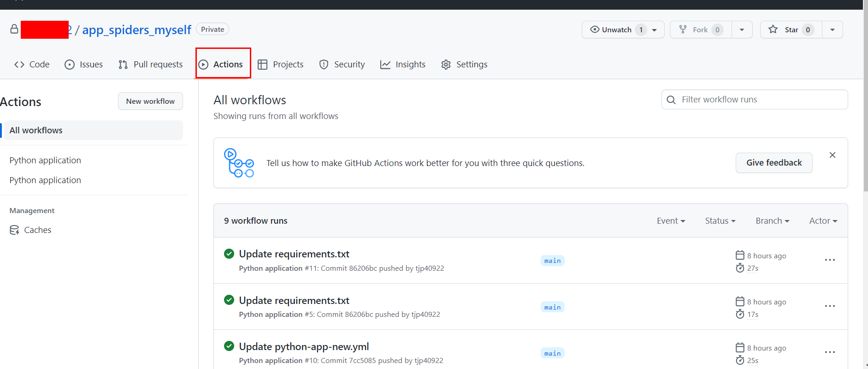Dismiss the feedback banner
This screenshot has width=868, height=369.
tap(833, 155)
